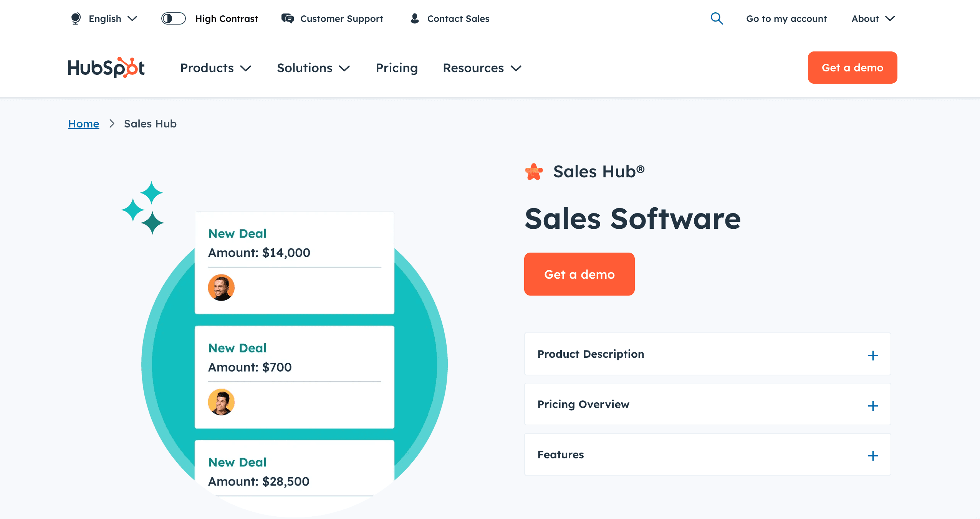
Task: Click the Sales Hub star icon
Action: [x=535, y=171]
